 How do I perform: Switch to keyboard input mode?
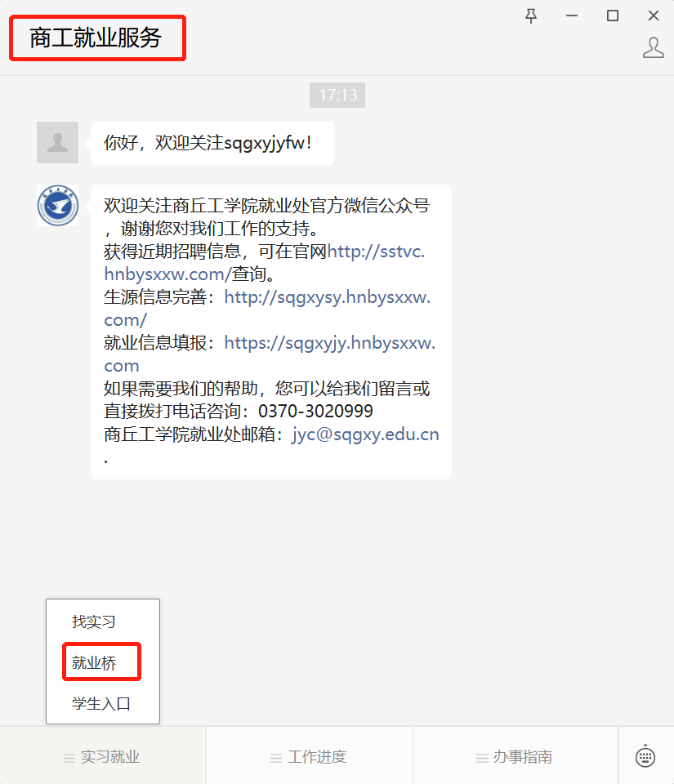pos(645,756)
